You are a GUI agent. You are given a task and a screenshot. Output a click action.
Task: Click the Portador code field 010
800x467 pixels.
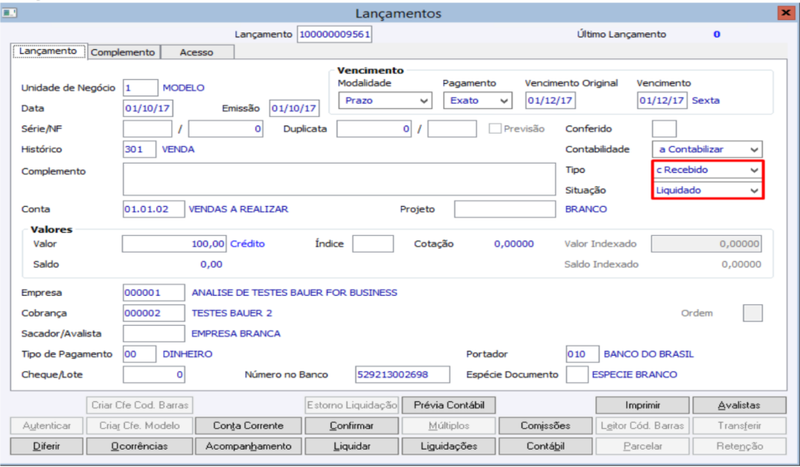point(582,354)
